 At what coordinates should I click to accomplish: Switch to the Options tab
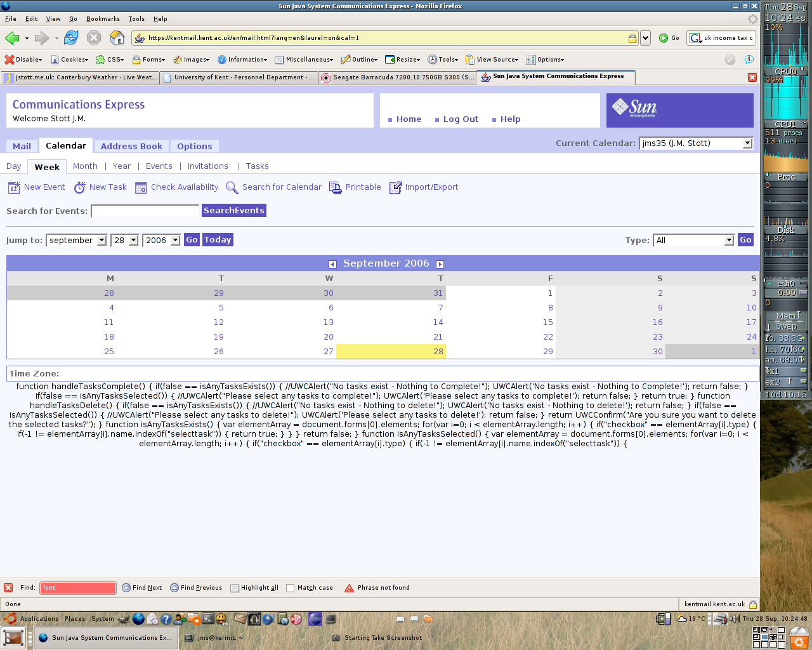(x=195, y=147)
